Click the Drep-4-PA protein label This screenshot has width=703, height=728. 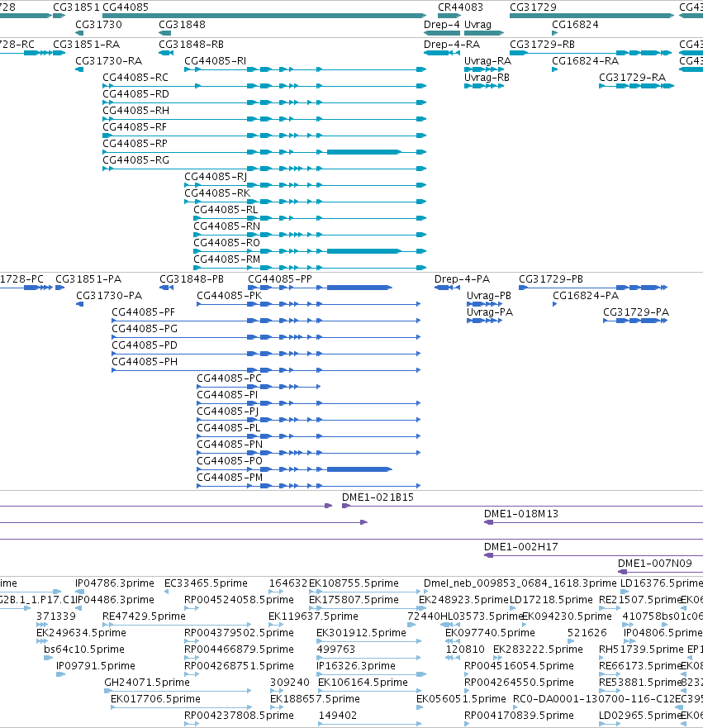462,279
